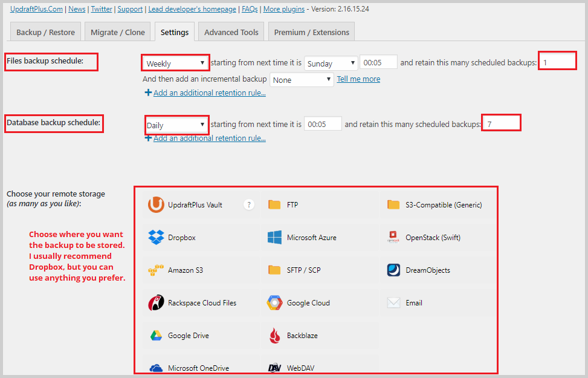Focus the files retained backups count field
Image resolution: width=588 pixels, height=378 pixels.
coord(557,61)
